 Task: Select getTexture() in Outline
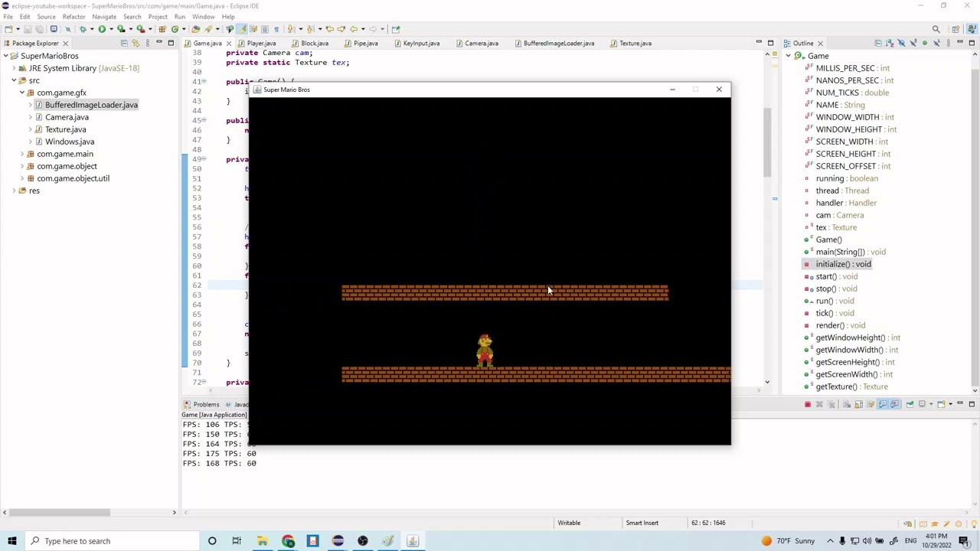[851, 386]
